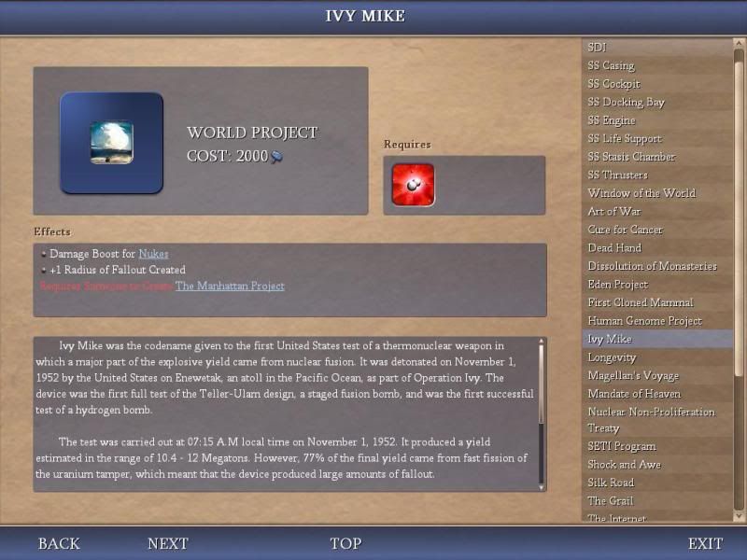Screen dimensions: 747x560
Task: Open Longevity project entry
Action: point(657,357)
